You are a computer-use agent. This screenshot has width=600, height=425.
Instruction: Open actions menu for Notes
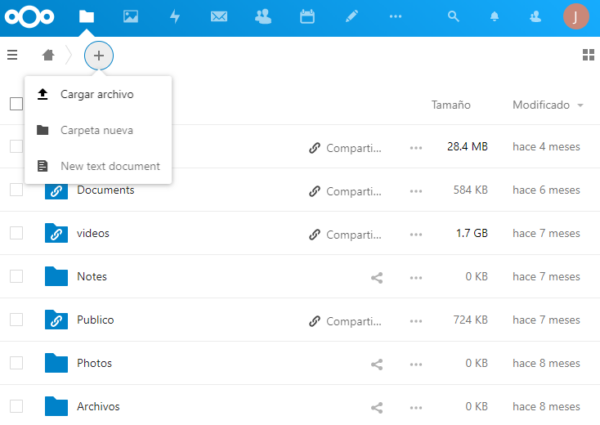(x=416, y=278)
